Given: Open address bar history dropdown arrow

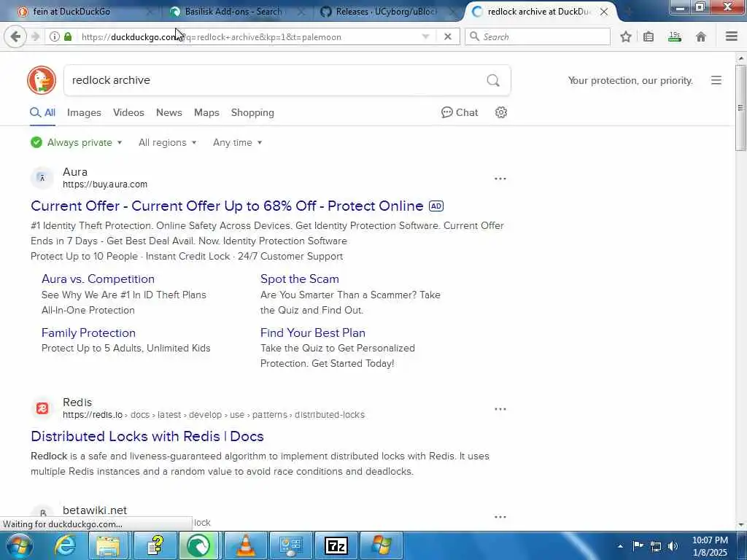Looking at the screenshot, I should (x=425, y=36).
